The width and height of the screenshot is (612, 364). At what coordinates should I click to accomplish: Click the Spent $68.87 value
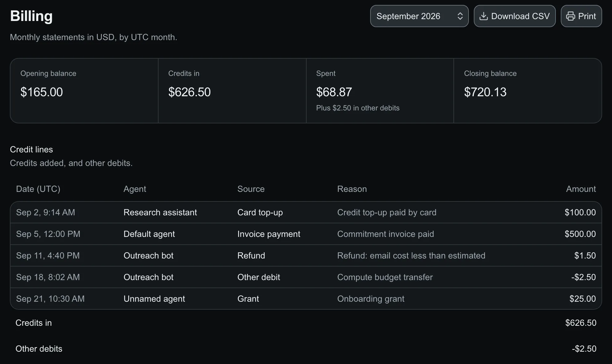tap(334, 92)
